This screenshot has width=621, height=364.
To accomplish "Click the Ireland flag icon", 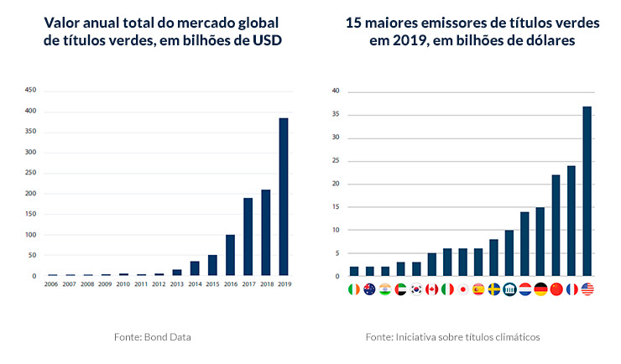I will [353, 289].
